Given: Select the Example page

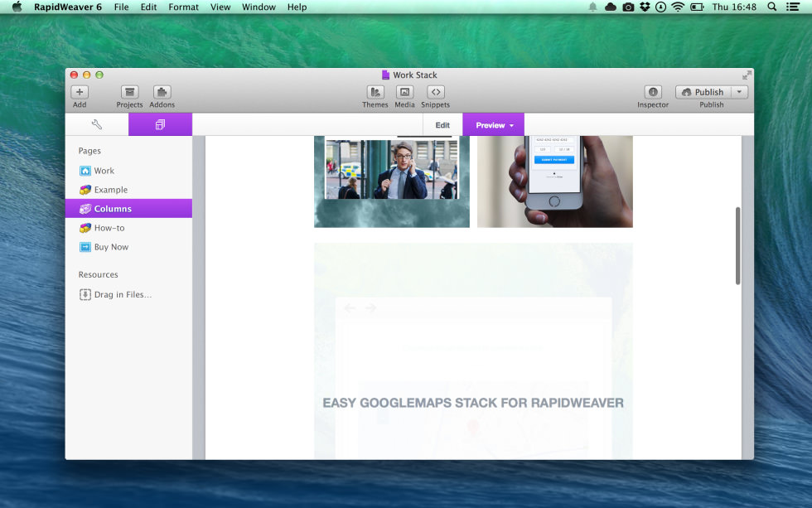Looking at the screenshot, I should [128, 190].
